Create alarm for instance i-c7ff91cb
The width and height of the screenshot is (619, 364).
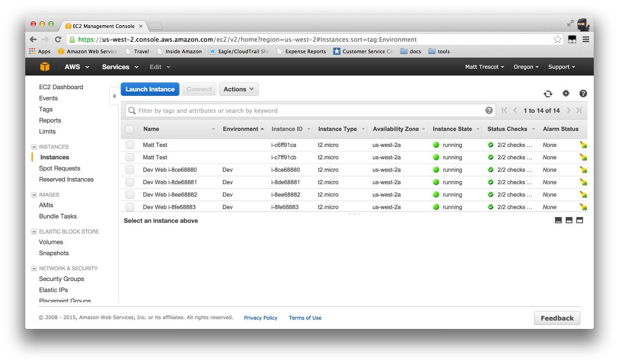[x=583, y=157]
